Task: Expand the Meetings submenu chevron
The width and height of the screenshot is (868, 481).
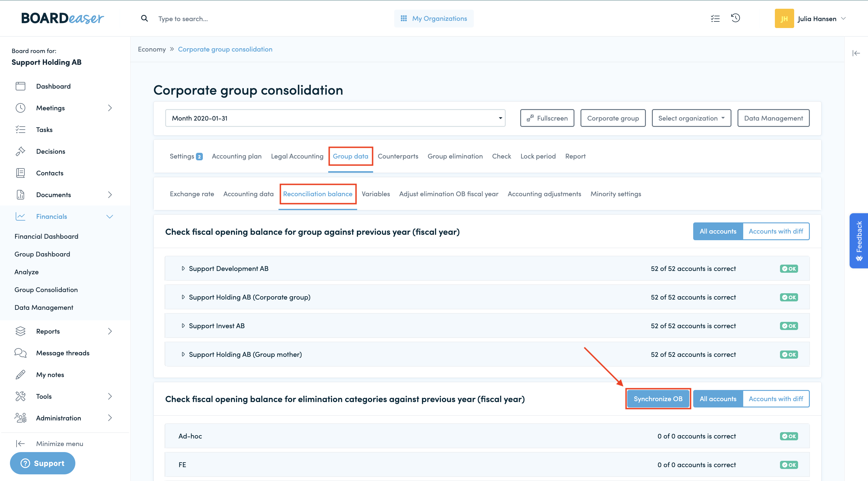Action: point(110,108)
